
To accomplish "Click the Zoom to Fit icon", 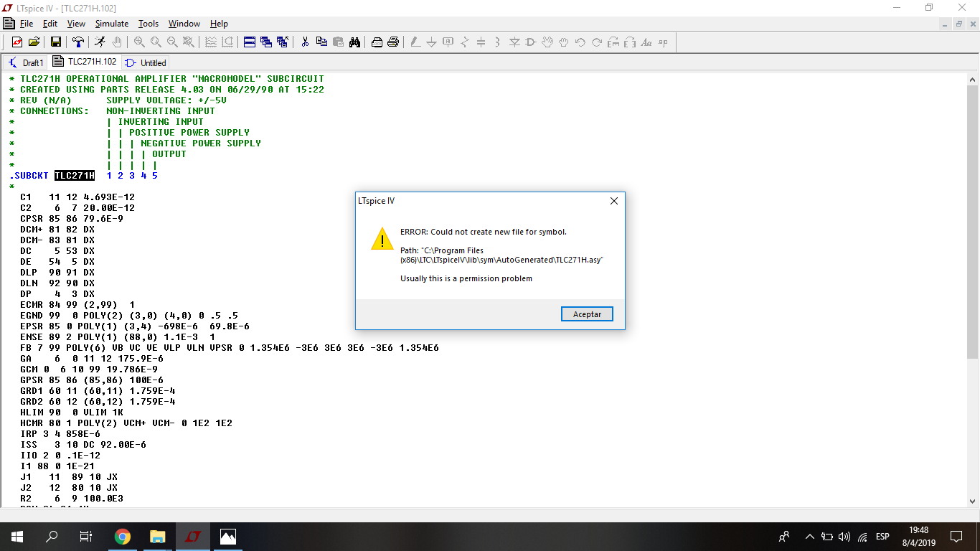I will tap(189, 42).
